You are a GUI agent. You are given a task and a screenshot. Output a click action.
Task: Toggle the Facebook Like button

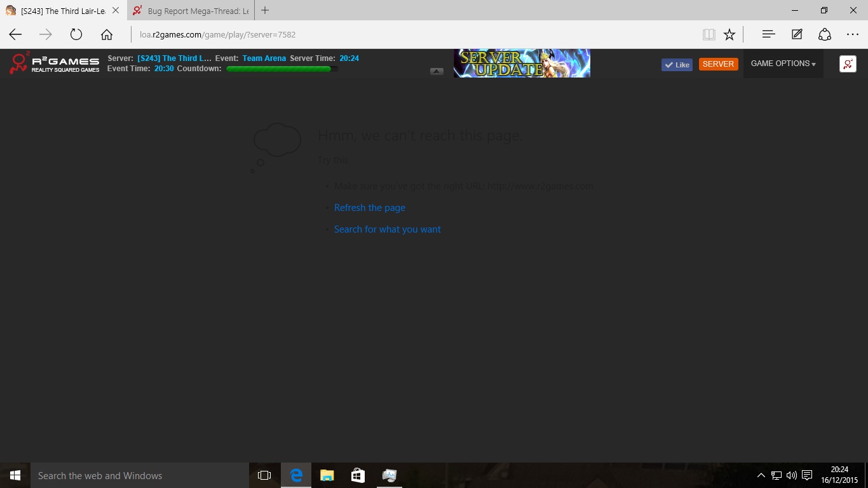click(677, 64)
